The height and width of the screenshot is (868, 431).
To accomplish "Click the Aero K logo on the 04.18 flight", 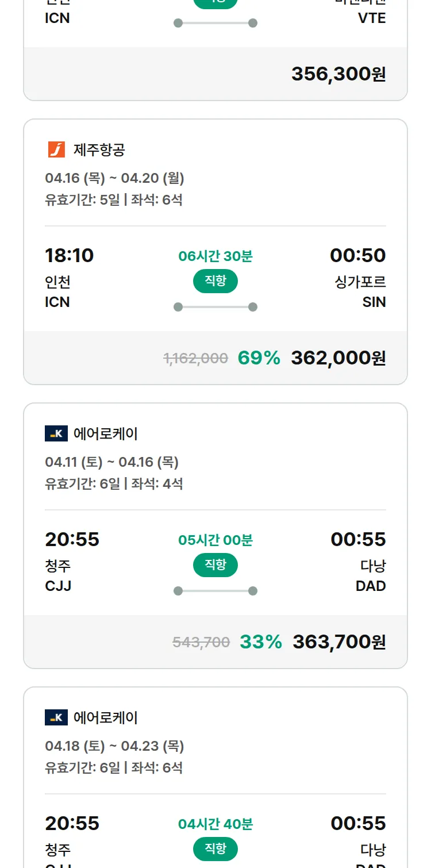I will 56,717.
